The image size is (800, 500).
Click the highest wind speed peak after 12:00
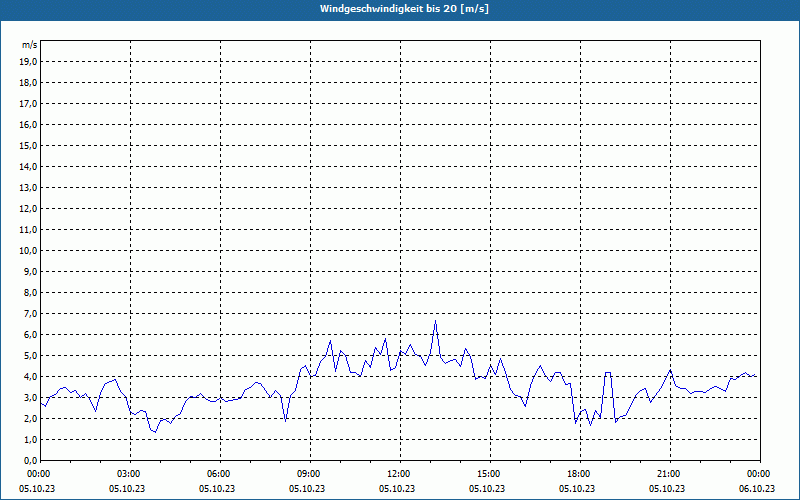435,321
